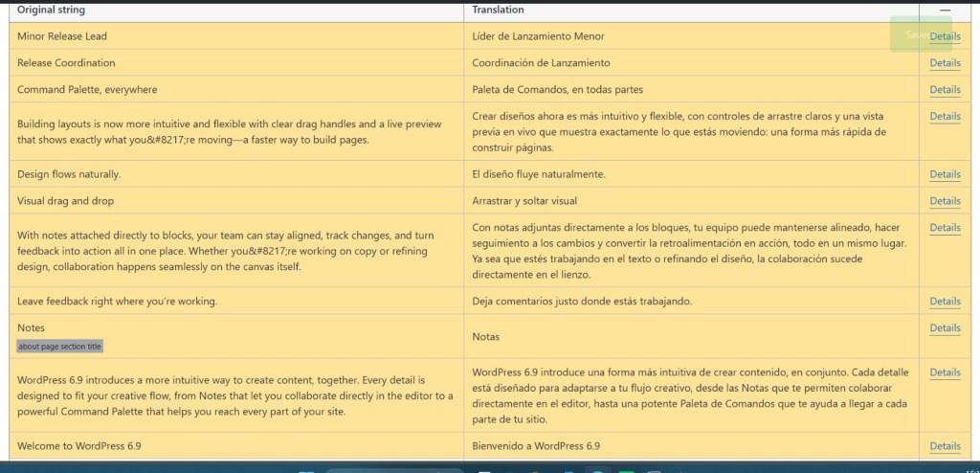Open Details for Visual drag and drop row
This screenshot has height=473, width=980.
(945, 201)
